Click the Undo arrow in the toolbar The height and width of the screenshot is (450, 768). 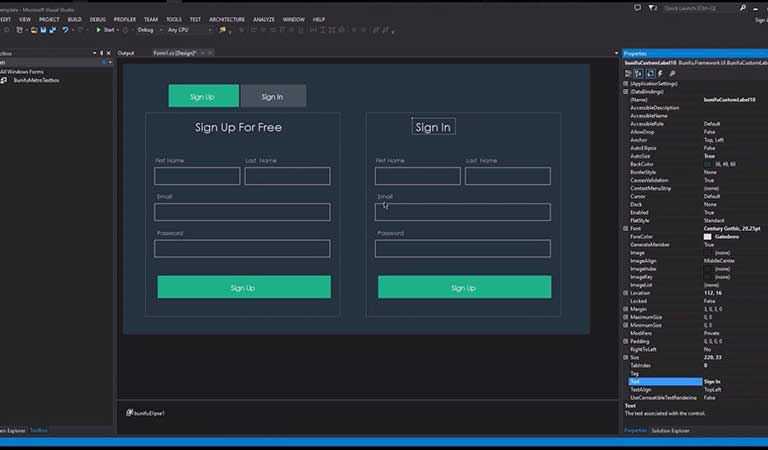[x=66, y=30]
